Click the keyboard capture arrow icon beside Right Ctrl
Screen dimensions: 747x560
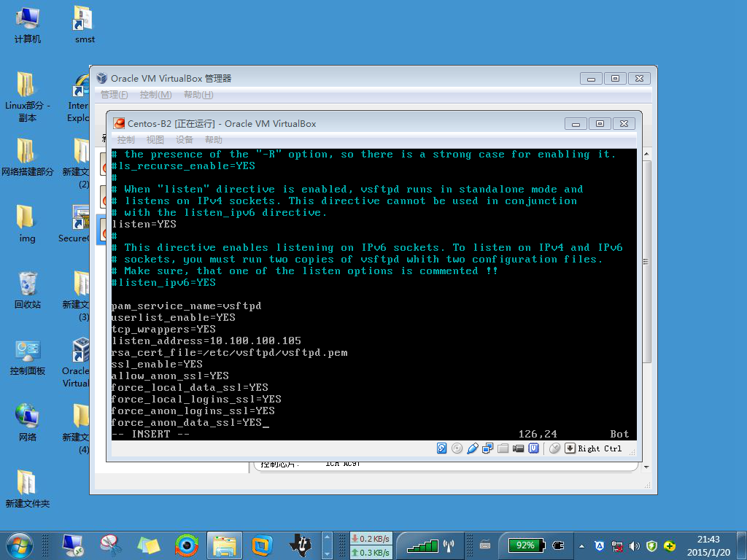570,448
